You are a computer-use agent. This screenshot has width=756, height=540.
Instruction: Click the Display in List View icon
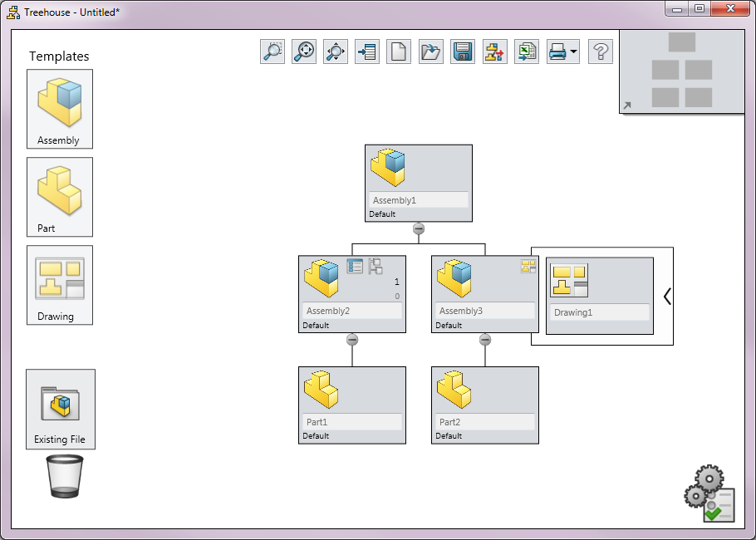click(367, 52)
